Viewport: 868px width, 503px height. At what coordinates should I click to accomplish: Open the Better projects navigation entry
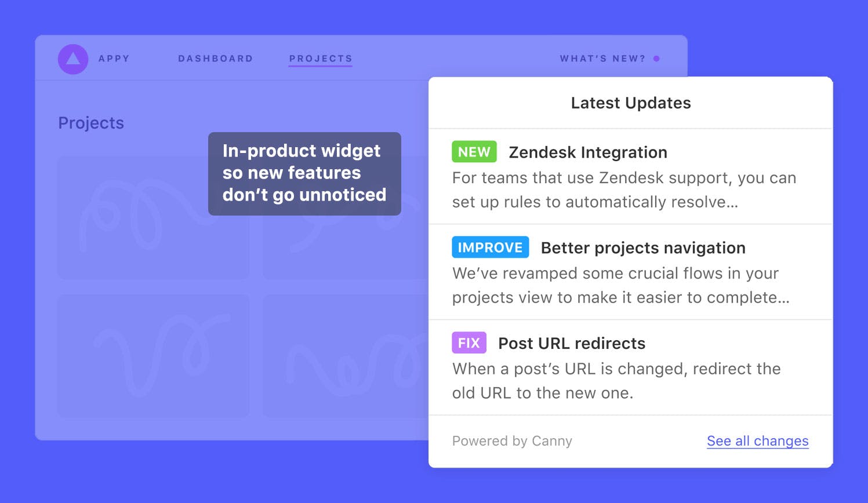click(643, 248)
